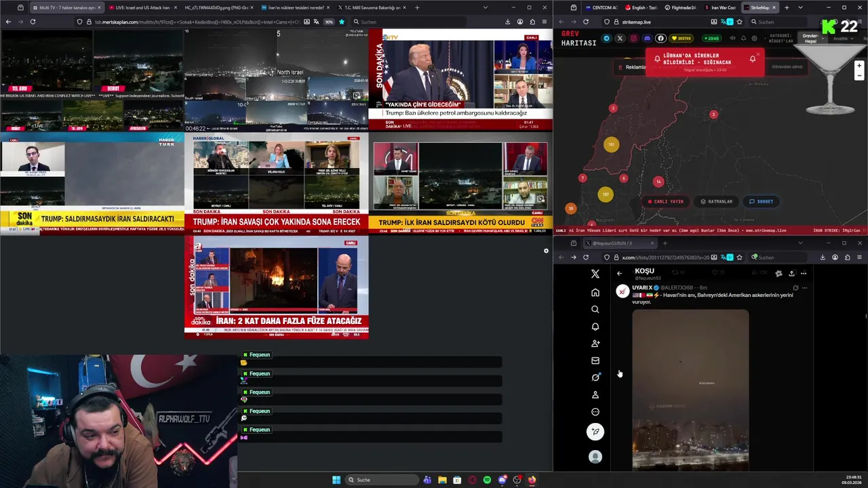
Task: Open X Messages envelope in sidebar
Action: (595, 361)
